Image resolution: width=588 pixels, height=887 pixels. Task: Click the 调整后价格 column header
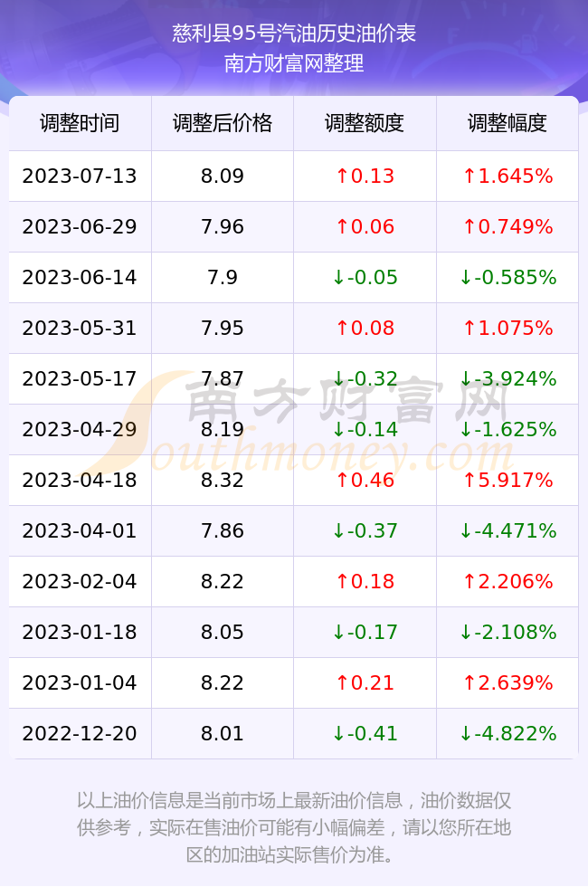pyautogui.click(x=223, y=123)
